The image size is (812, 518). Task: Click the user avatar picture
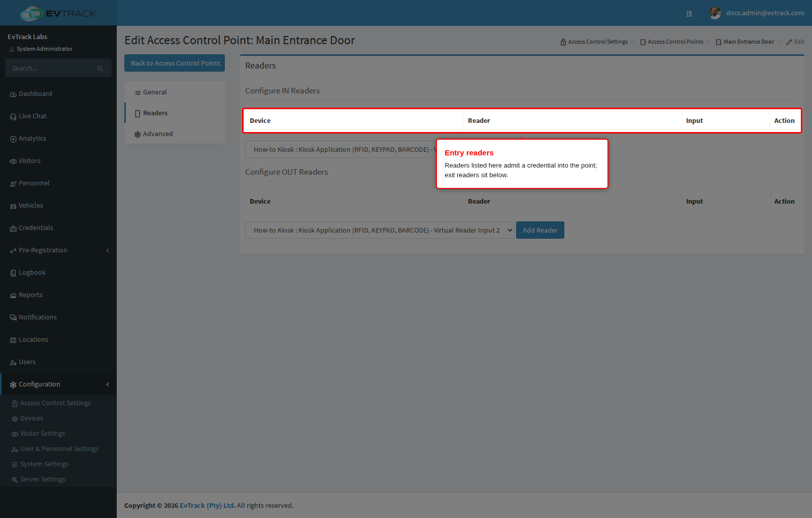(x=715, y=13)
